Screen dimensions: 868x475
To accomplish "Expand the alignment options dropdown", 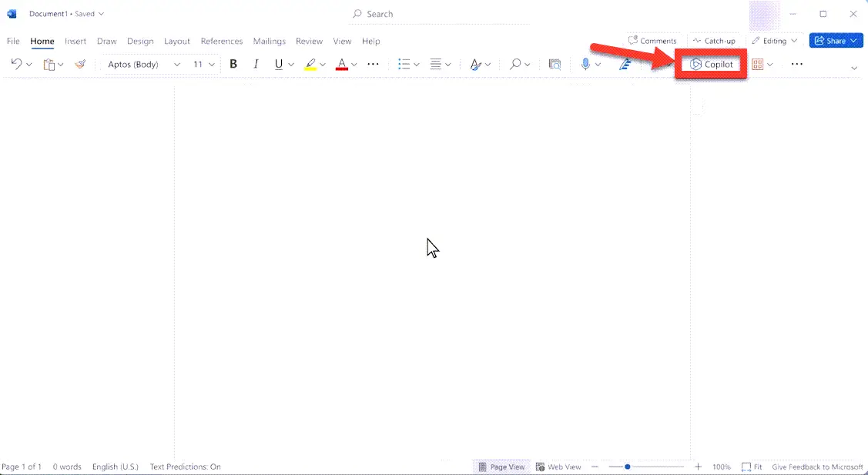I will [x=447, y=65].
